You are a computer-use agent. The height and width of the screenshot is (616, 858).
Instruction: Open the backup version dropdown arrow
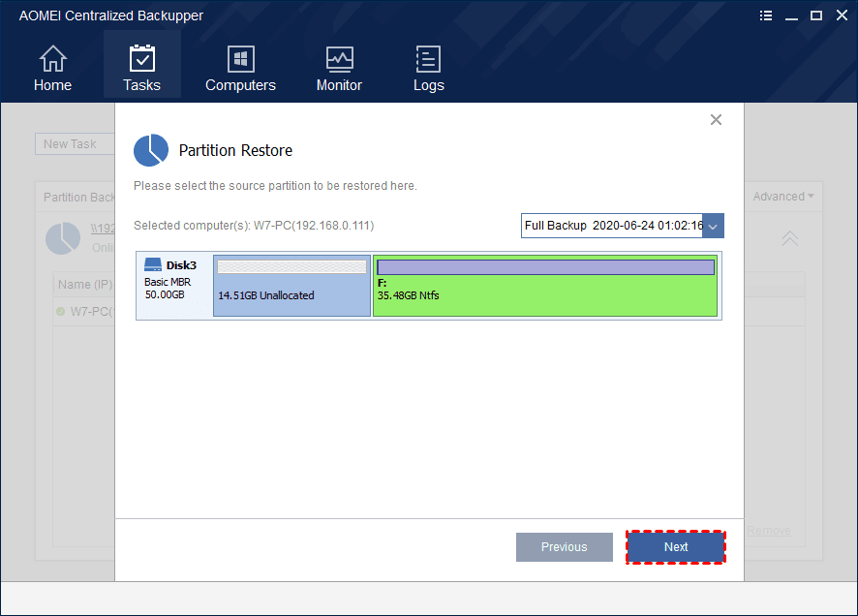point(713,226)
